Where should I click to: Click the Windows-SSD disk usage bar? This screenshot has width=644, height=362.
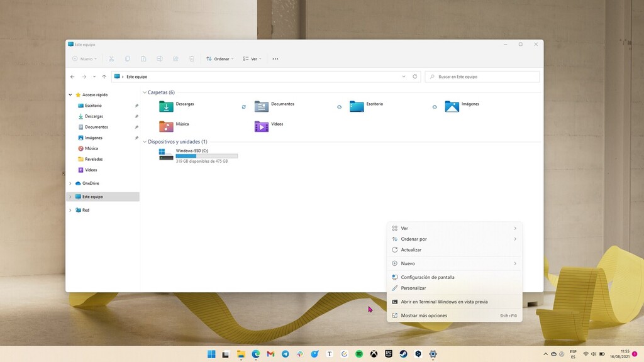(x=206, y=155)
